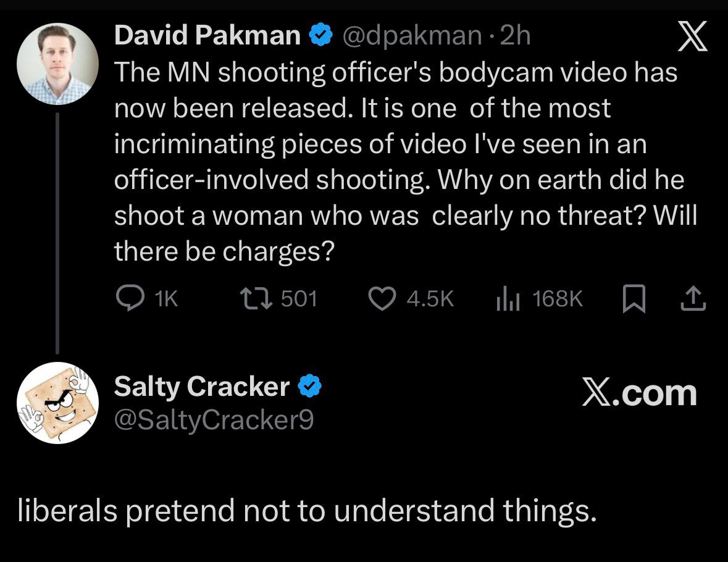
Task: Click the 2h timestamp on the tweet
Action: (516, 36)
